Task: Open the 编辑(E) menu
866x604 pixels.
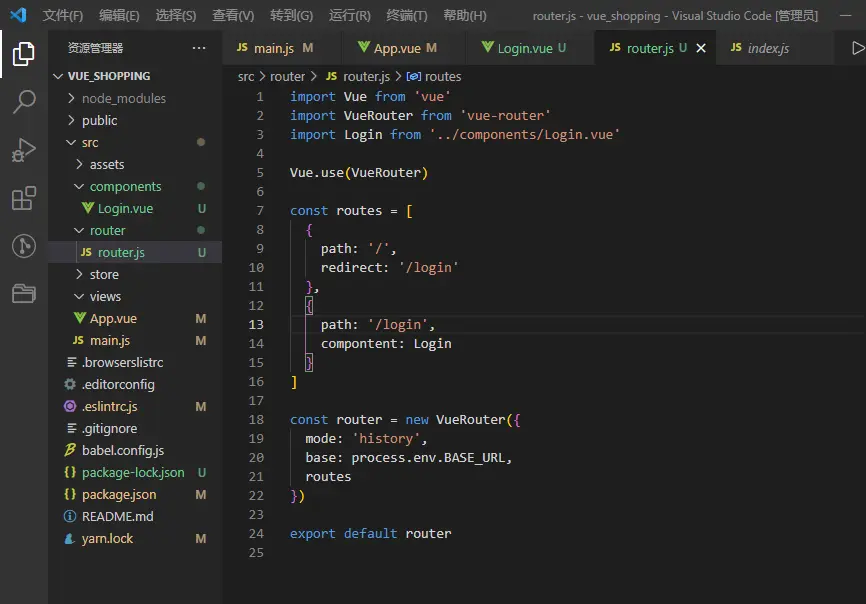Action: tap(119, 15)
